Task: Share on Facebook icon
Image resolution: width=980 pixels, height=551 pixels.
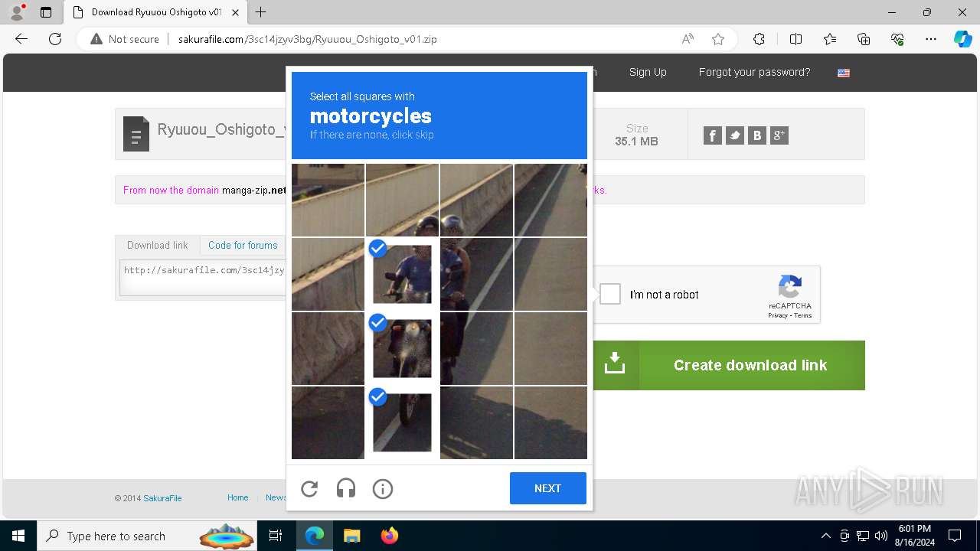Action: [713, 135]
